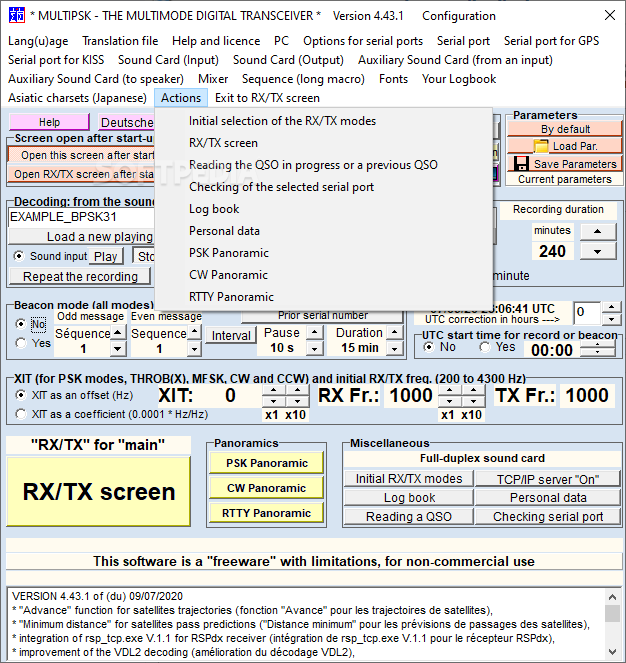Click the Load Par. folder button
The image size is (626, 663).
(x=565, y=146)
